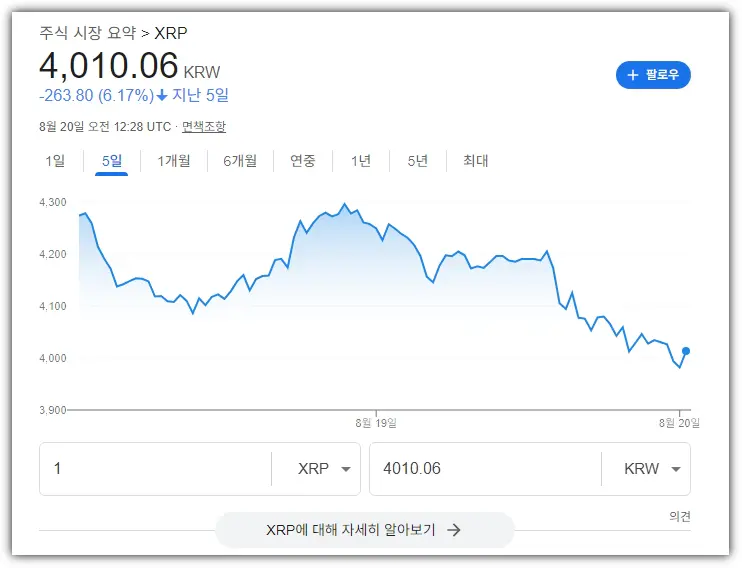742x568 pixels.
Task: Show the 최대 maximum range chart
Action: pos(475,161)
